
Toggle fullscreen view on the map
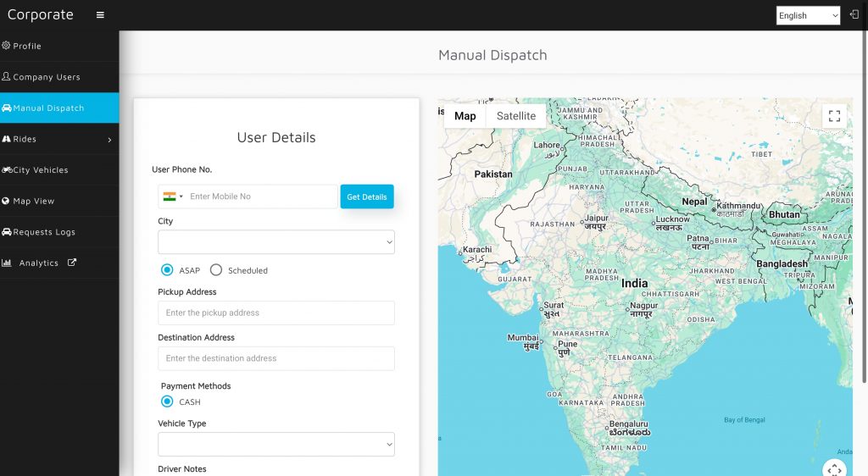point(834,117)
